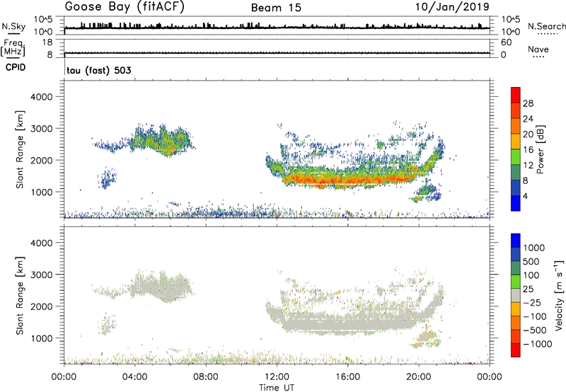Click the 'N.Sky' legend label
Image resolution: width=566 pixels, height=392 pixels.
(x=13, y=26)
